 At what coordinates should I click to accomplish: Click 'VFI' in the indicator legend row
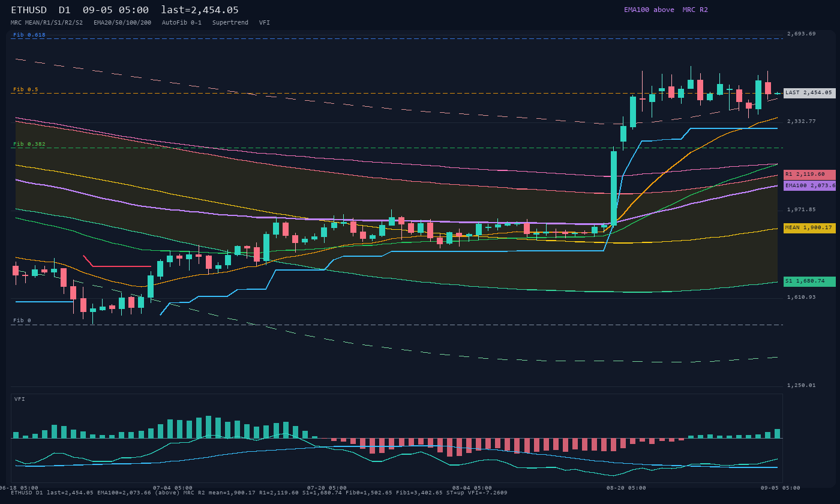[x=265, y=23]
